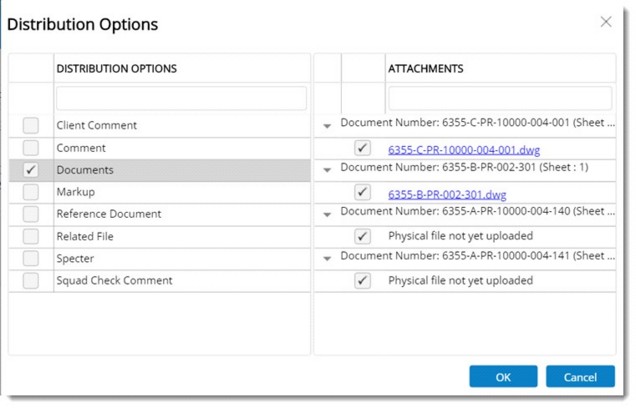
Task: Collapse document group 6355-A-PR-10000-004-140
Action: pyautogui.click(x=327, y=214)
